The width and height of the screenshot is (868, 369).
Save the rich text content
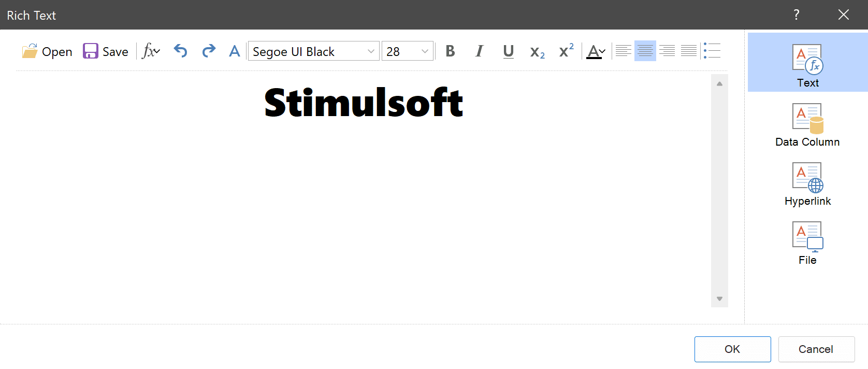pos(106,51)
